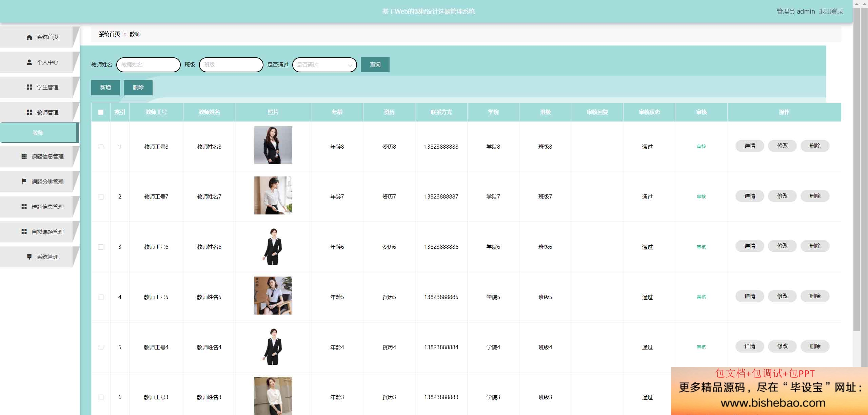Viewport: 868px width, 415px height.
Task: Click 修改 for 教师姓名5
Action: (782, 296)
